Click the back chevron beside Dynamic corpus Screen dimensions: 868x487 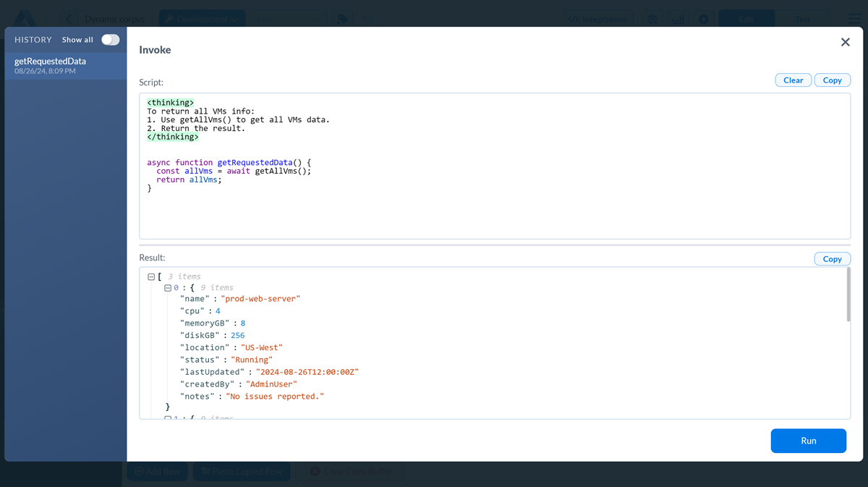pyautogui.click(x=67, y=18)
